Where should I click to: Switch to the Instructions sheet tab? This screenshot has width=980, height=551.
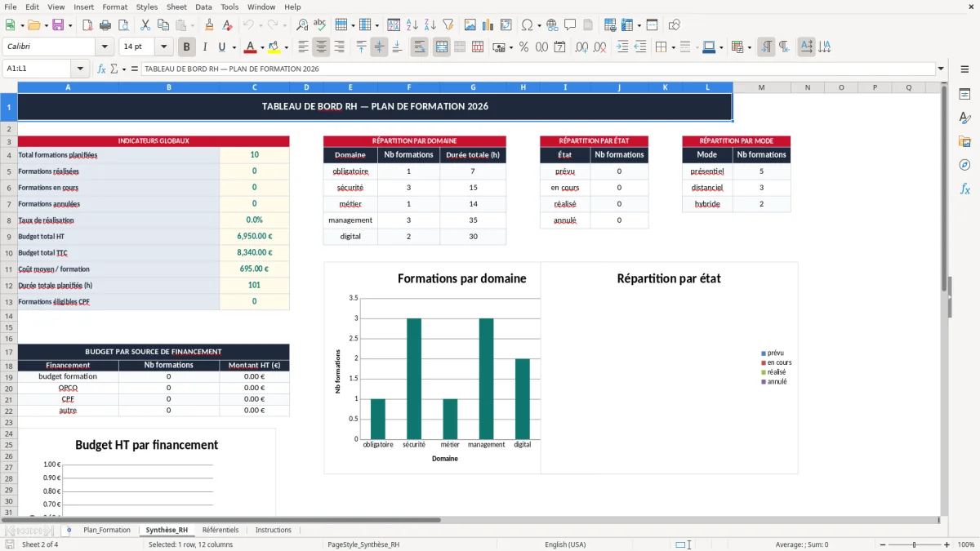coord(273,530)
